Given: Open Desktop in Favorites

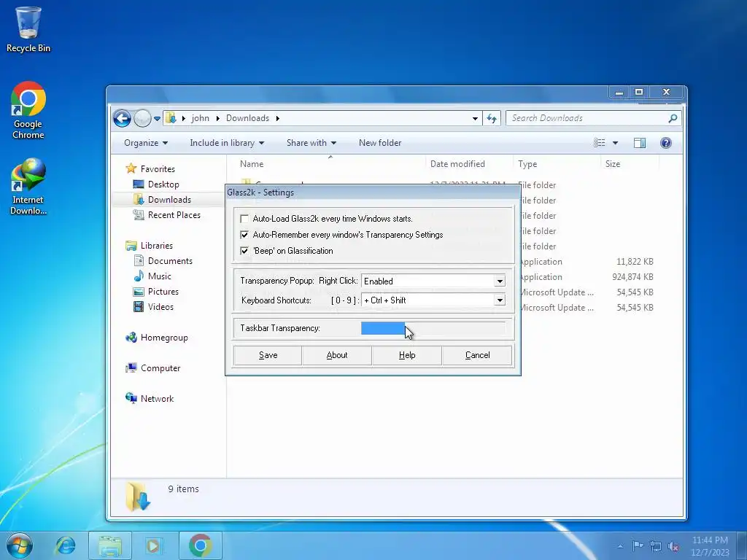Looking at the screenshot, I should coord(156,184).
